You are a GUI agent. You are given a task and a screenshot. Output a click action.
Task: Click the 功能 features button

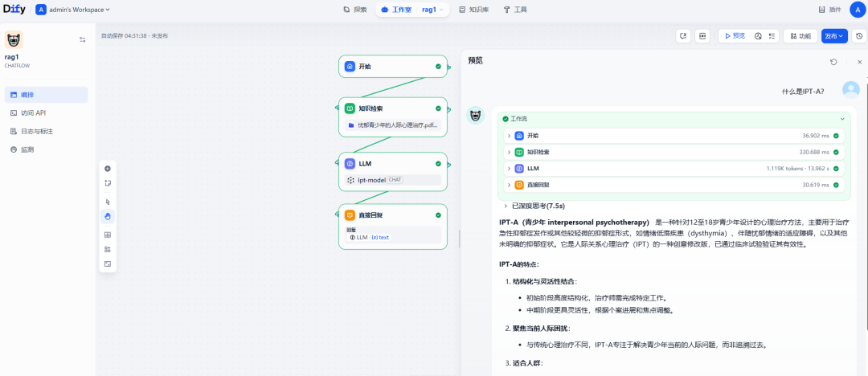[x=800, y=35]
